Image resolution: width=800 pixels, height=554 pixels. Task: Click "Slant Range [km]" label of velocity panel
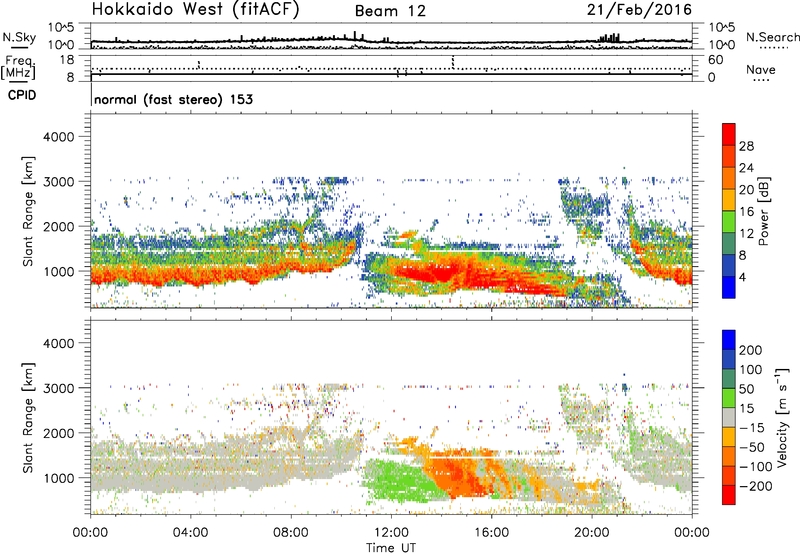coord(28,418)
